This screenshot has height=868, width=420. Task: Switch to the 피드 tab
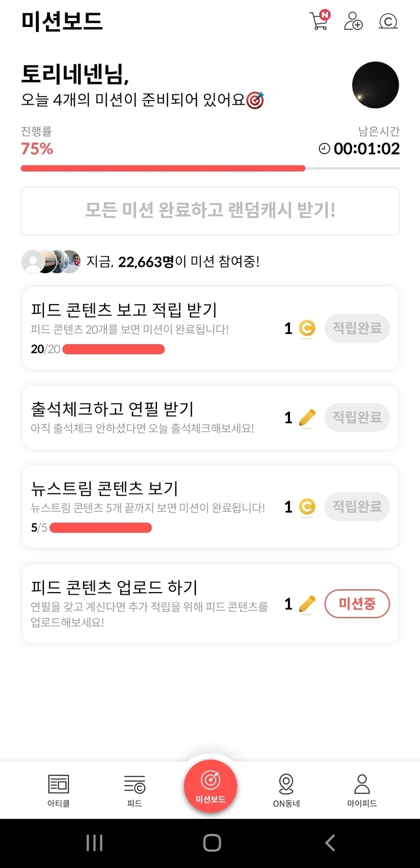(135, 790)
